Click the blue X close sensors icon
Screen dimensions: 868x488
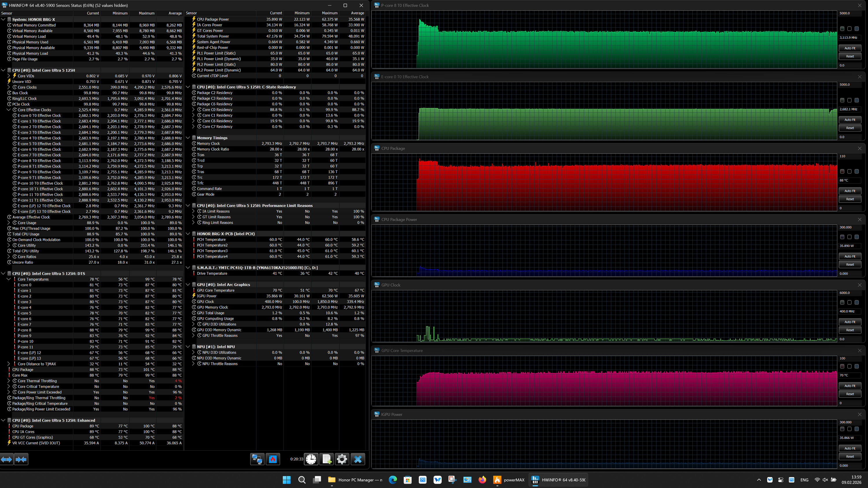tap(358, 459)
